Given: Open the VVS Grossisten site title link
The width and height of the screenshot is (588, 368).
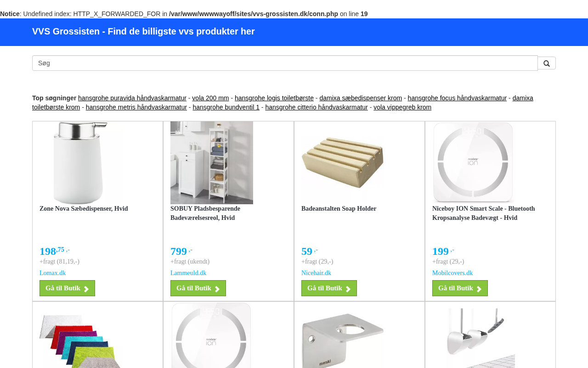Looking at the screenshot, I should [x=143, y=31].
